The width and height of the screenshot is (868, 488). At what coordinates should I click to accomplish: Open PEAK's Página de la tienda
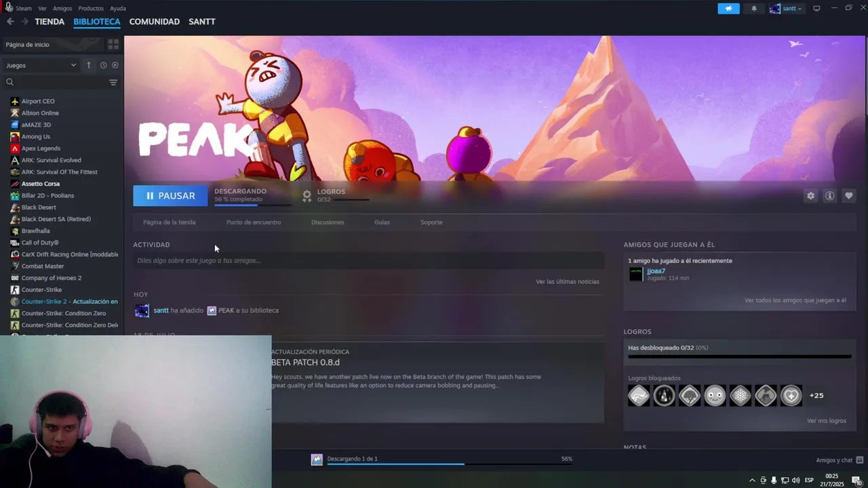[x=170, y=222]
